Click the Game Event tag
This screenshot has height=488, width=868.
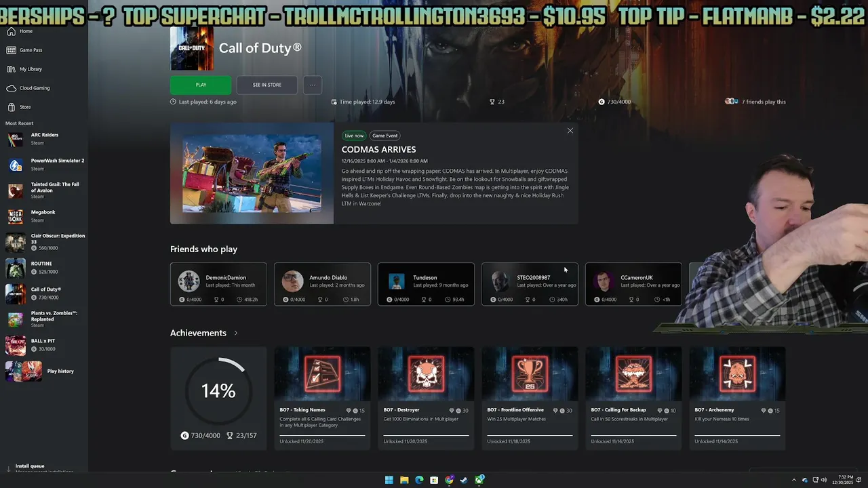point(385,136)
